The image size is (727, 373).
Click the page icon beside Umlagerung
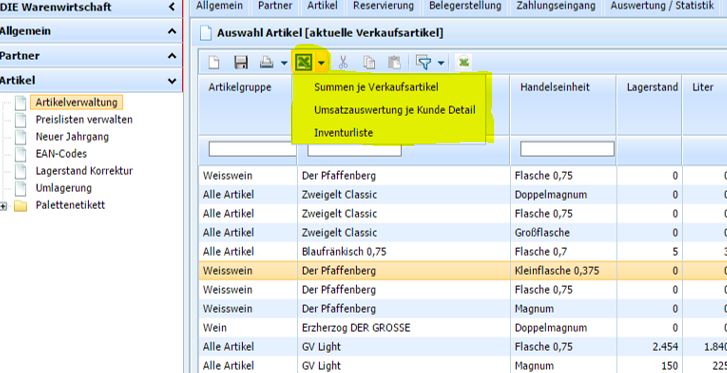20,188
